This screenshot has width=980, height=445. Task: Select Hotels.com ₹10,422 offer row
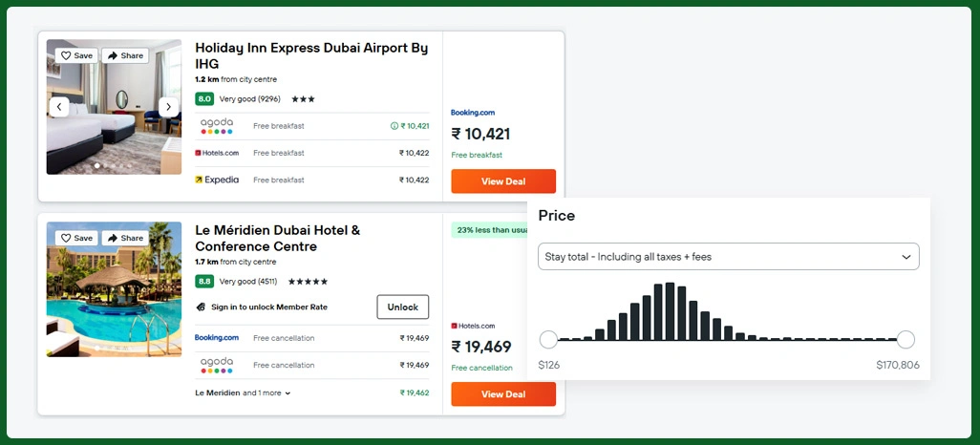(x=312, y=153)
